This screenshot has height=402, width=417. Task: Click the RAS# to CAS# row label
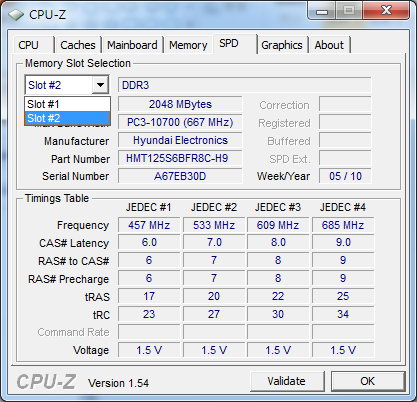(x=74, y=261)
